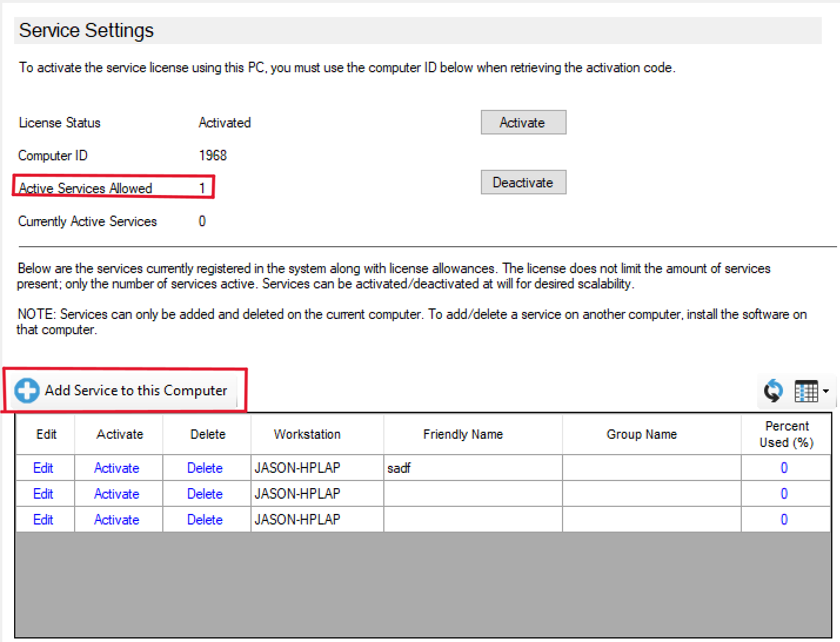Screen dimensions: 840x642
Task: Activate the sadf service
Action: [116, 468]
